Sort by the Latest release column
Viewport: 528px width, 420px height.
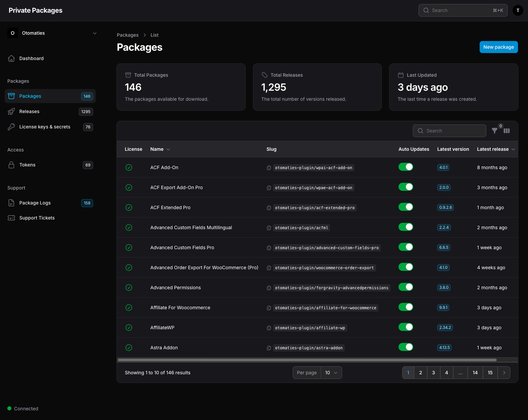(x=496, y=149)
